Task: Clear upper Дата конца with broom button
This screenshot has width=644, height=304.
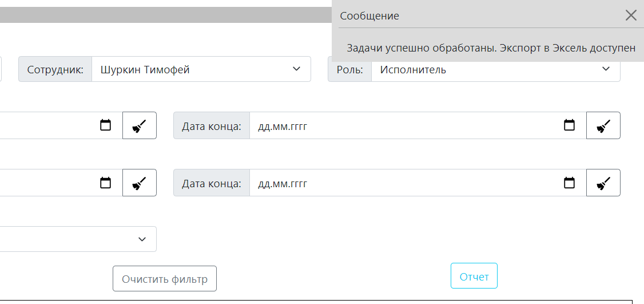Action: point(603,125)
